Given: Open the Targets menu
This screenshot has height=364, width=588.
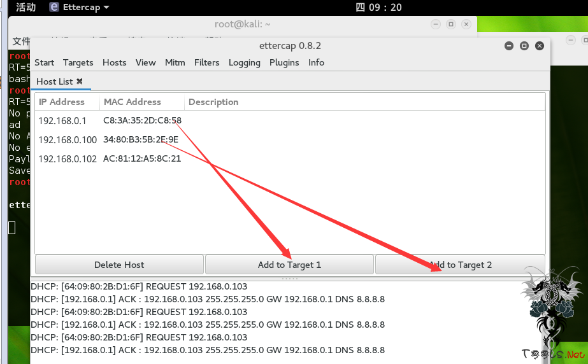Looking at the screenshot, I should [78, 62].
